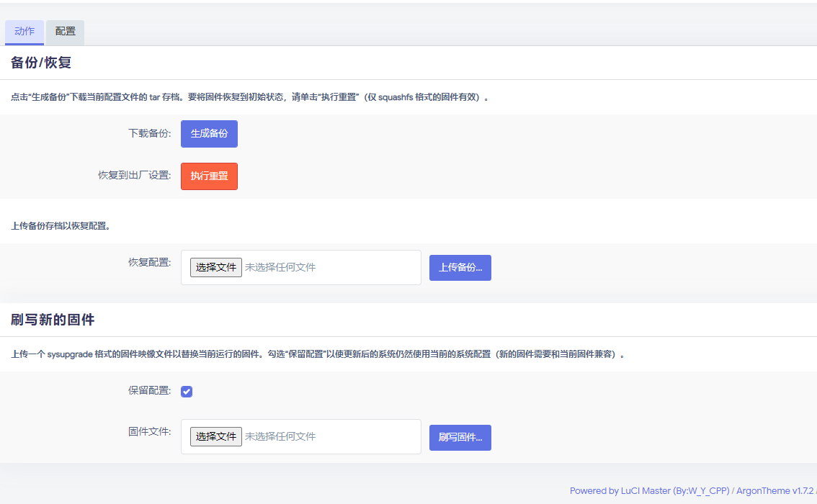Click 上传备份 to restore configuration
Viewport: 817px width, 504px height.
(460, 267)
